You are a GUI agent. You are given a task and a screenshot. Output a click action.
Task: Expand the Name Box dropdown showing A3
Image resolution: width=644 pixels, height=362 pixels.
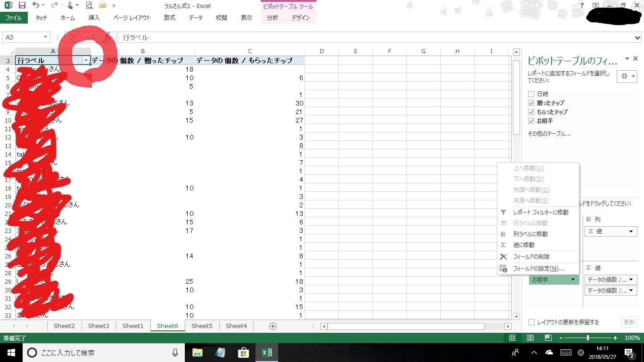click(46, 37)
